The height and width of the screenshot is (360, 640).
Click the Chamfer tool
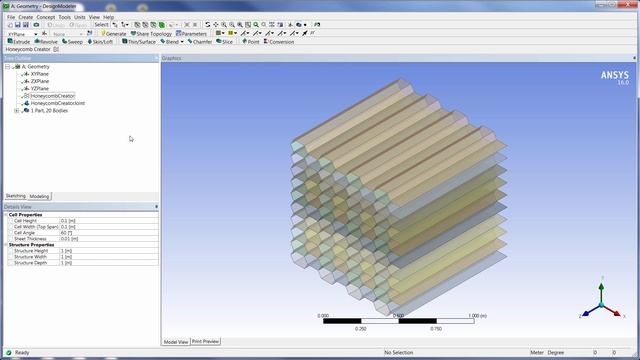(200, 42)
